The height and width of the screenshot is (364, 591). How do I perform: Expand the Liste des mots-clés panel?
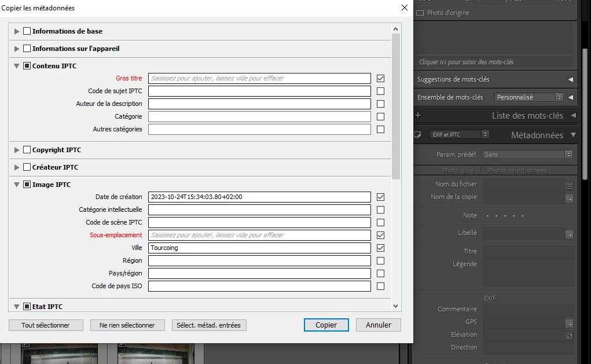[573, 115]
